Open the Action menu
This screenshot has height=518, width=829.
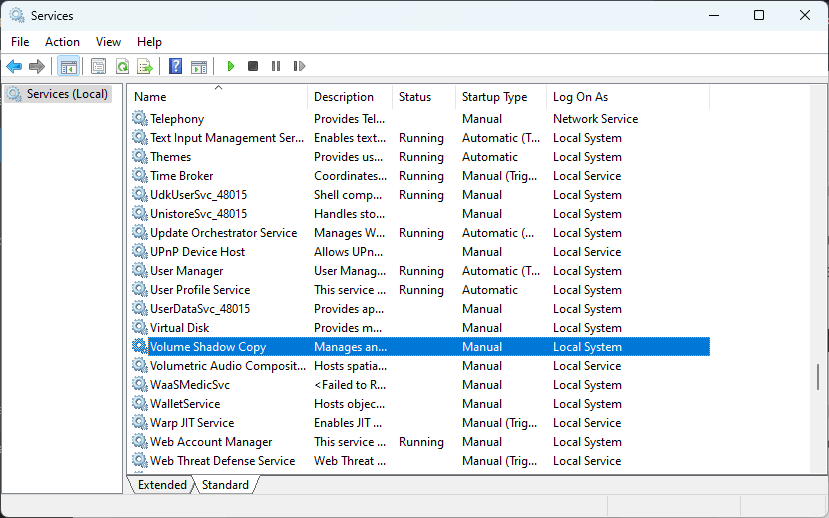click(62, 42)
